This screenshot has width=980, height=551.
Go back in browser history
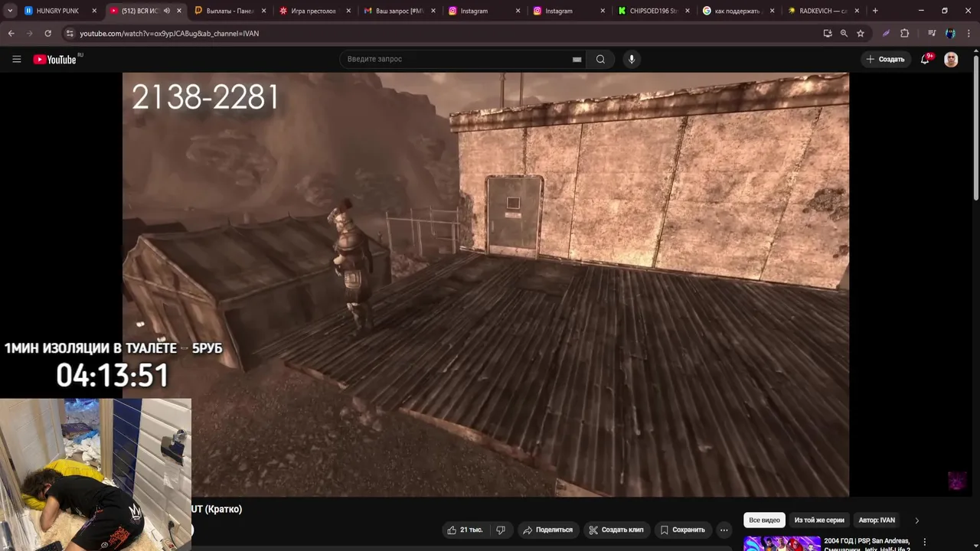11,34
